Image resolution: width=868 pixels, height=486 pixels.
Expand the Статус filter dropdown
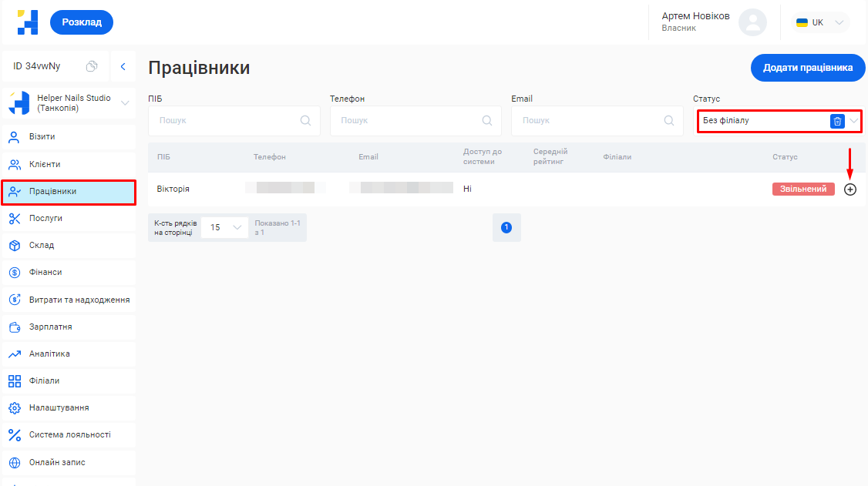853,121
